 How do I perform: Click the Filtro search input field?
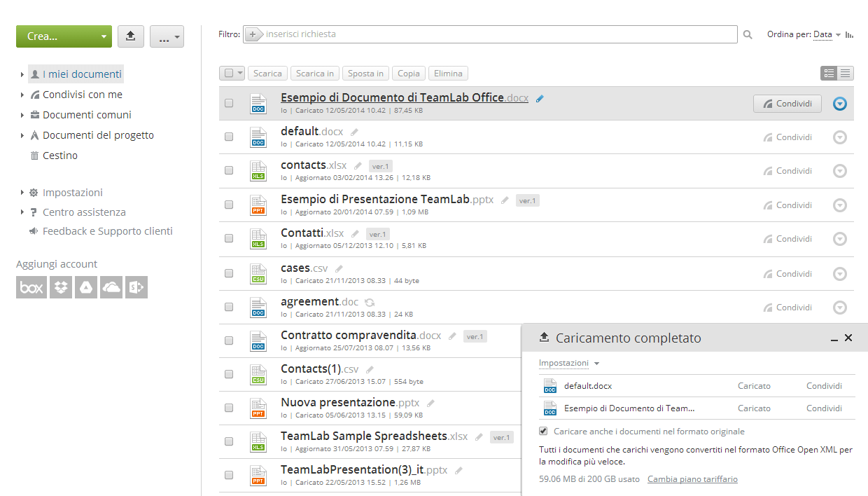[490, 34]
